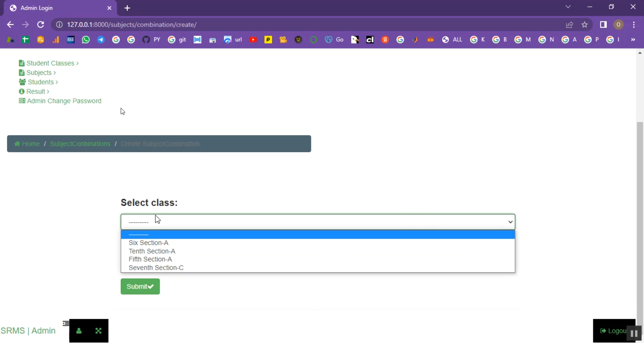Select the Admin Login tab

tap(60, 8)
